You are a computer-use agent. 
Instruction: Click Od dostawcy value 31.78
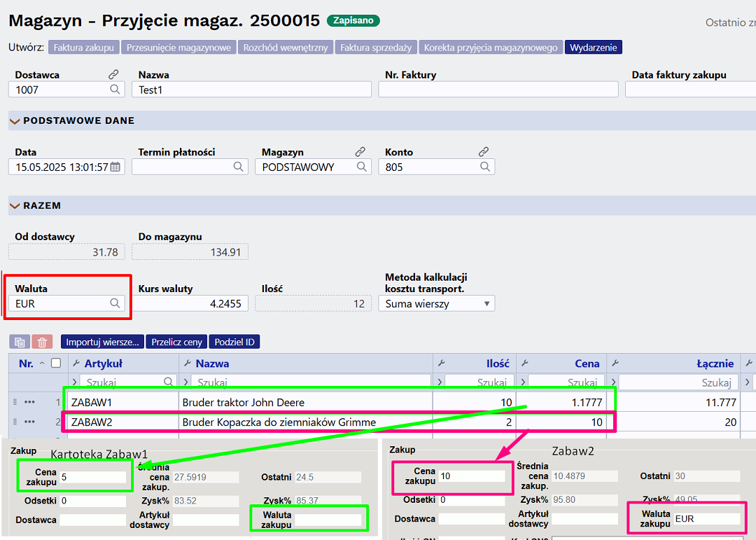coord(66,251)
